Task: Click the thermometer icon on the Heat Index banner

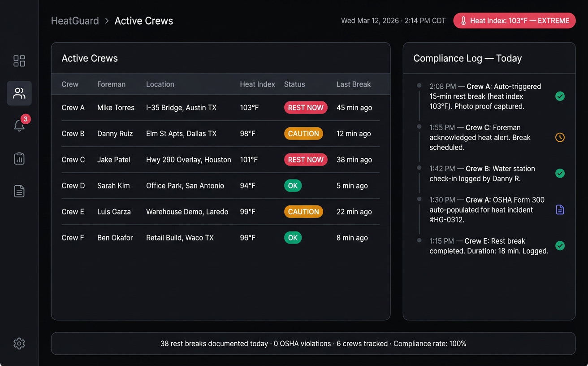Action: click(x=464, y=20)
